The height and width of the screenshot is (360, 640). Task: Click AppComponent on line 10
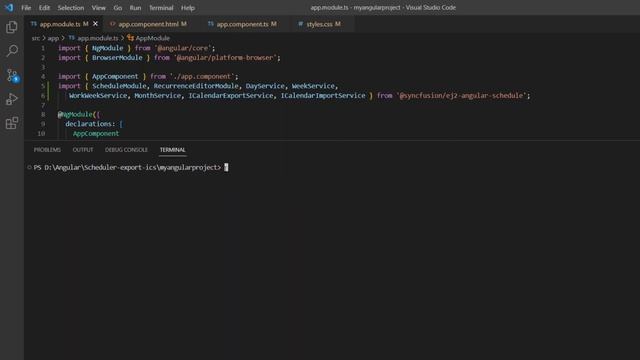[x=96, y=133]
